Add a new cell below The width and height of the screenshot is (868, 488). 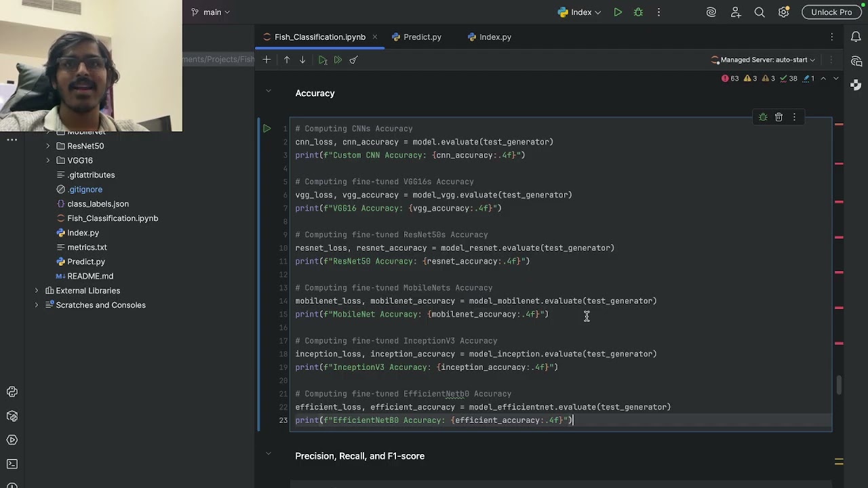coord(267,60)
